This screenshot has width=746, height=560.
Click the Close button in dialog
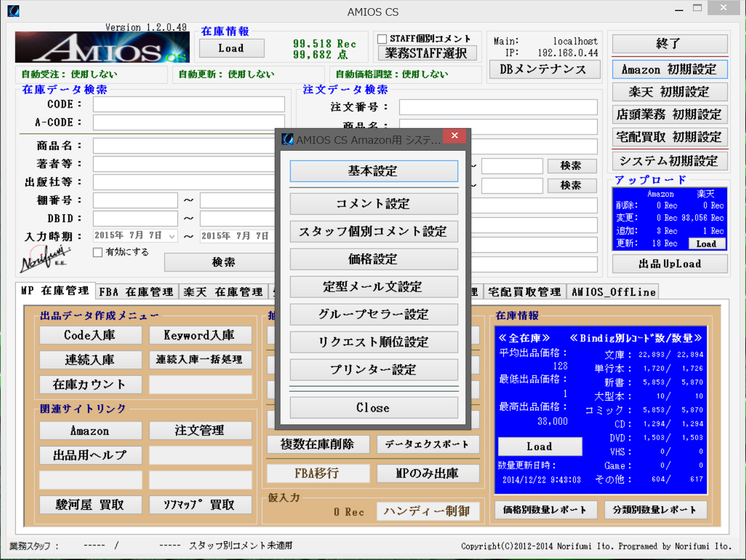pos(374,407)
